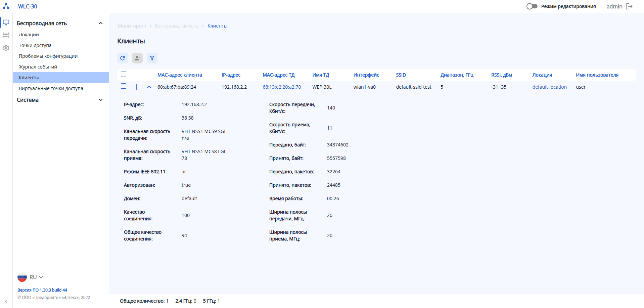Click the WLC-30 network logo icon
The height and width of the screenshot is (308, 644).
click(x=6, y=6)
